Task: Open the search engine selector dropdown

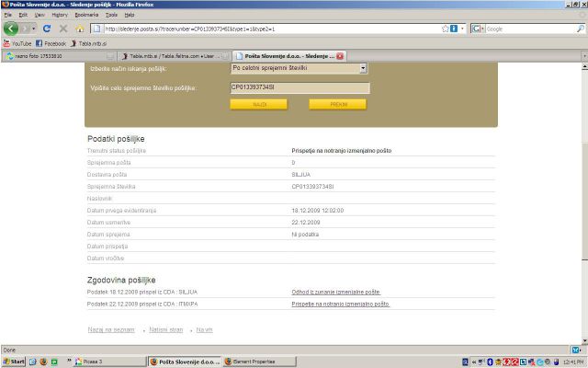Action: 478,29
